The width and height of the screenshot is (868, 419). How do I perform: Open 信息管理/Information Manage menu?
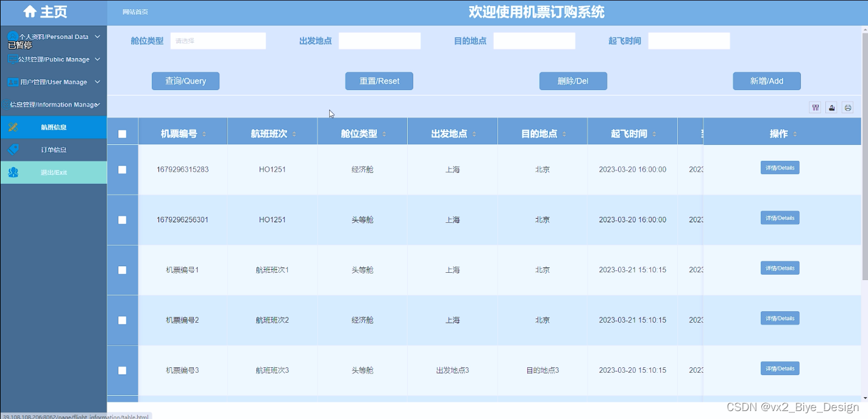tap(54, 105)
